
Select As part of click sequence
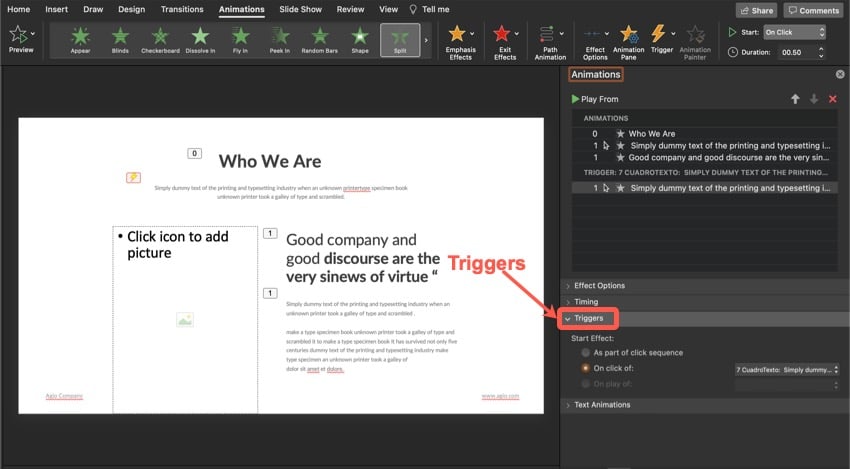coord(585,352)
